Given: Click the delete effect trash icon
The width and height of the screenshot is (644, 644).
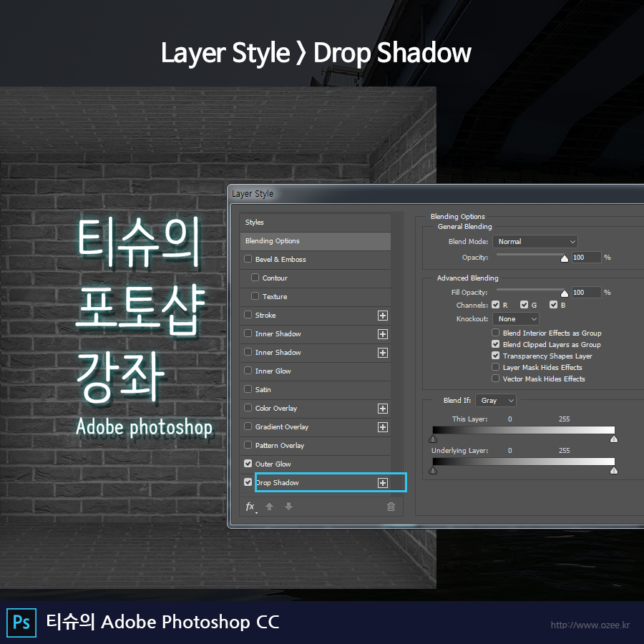Looking at the screenshot, I should point(391,507).
